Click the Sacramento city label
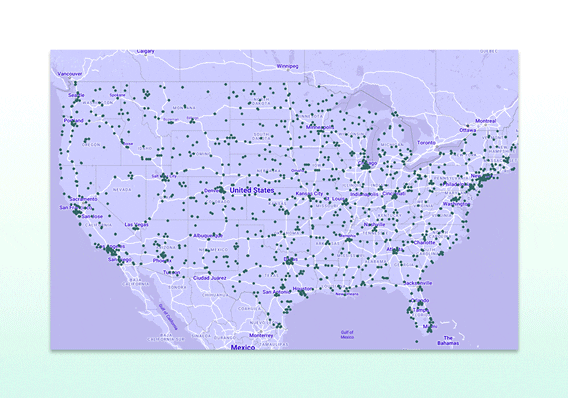The width and height of the screenshot is (568, 398). click(x=83, y=199)
